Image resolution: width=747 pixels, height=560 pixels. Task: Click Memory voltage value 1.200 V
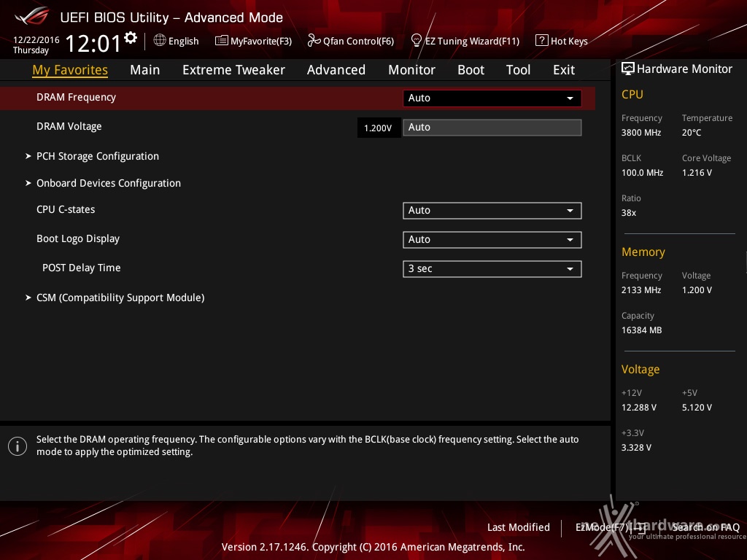click(x=697, y=289)
